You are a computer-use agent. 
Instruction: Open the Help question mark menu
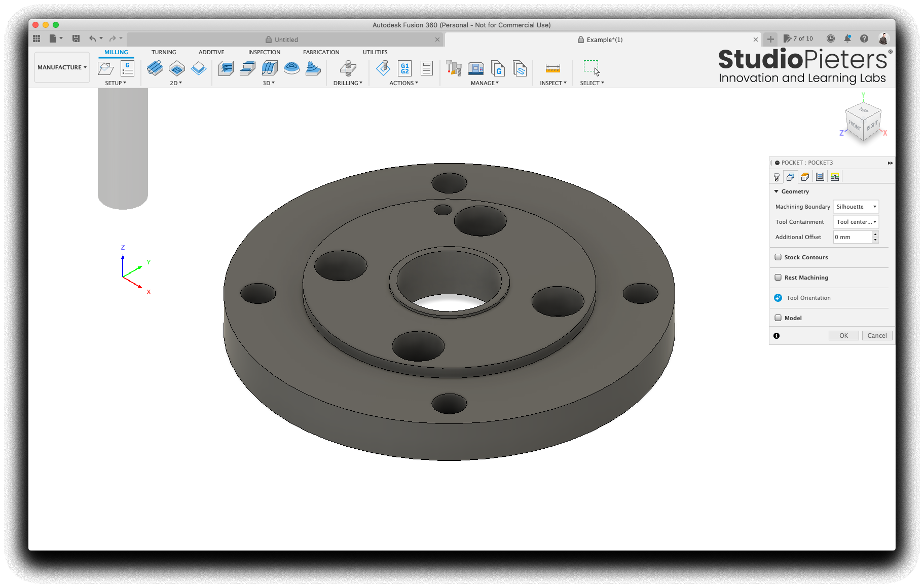click(x=864, y=38)
